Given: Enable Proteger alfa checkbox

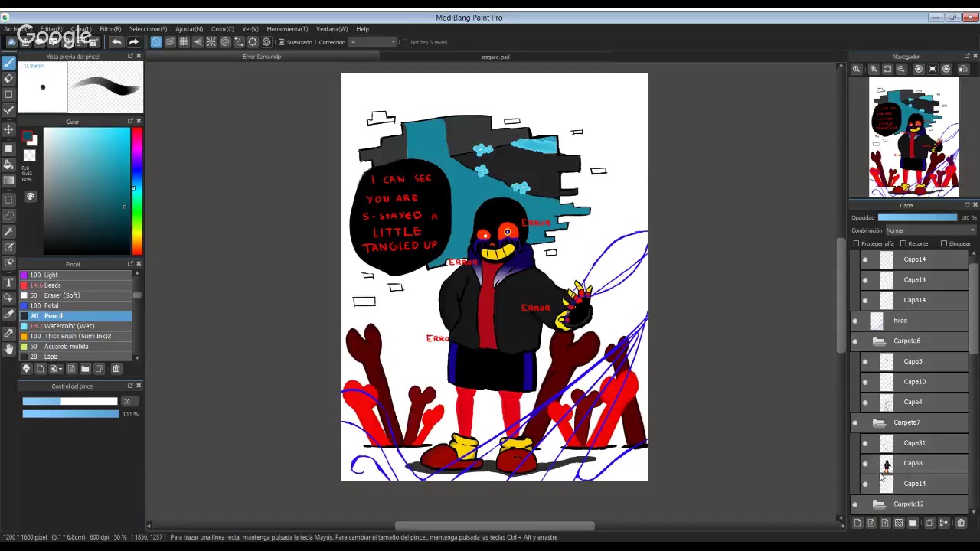Looking at the screenshot, I should [x=856, y=243].
